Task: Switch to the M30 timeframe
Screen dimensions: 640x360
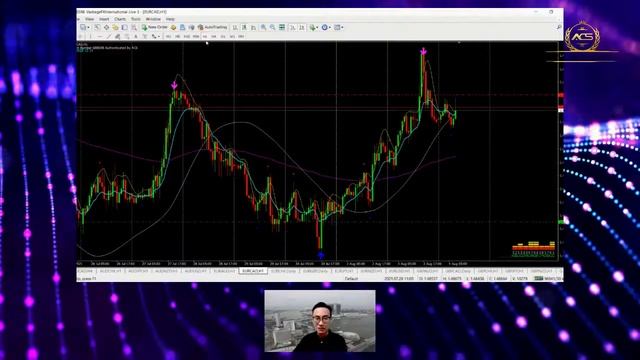Action: [196, 36]
